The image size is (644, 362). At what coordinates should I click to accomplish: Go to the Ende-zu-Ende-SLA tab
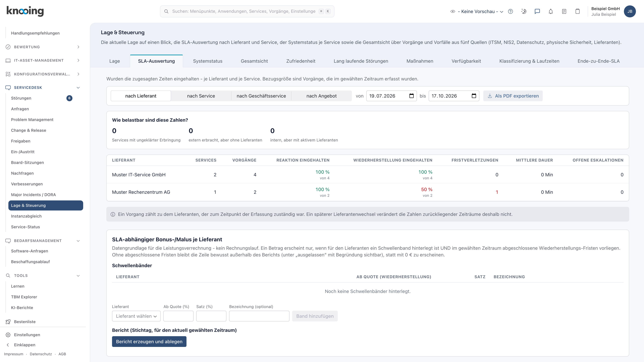[599, 61]
